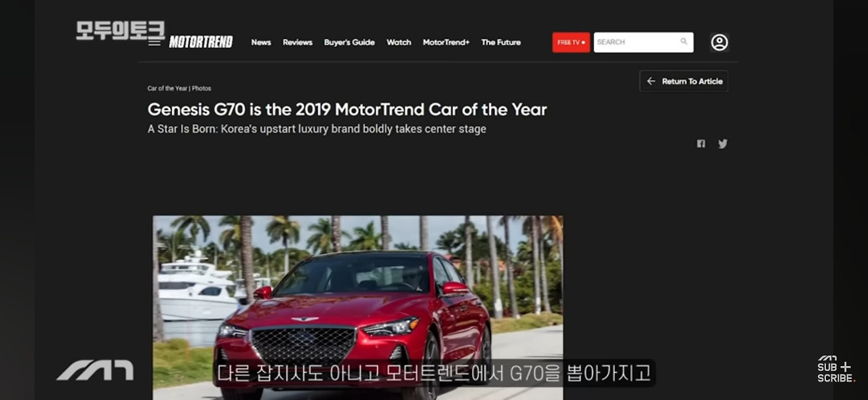Click the red Genesis G70 photo
Viewport: 868px width, 400px height.
[x=357, y=307]
